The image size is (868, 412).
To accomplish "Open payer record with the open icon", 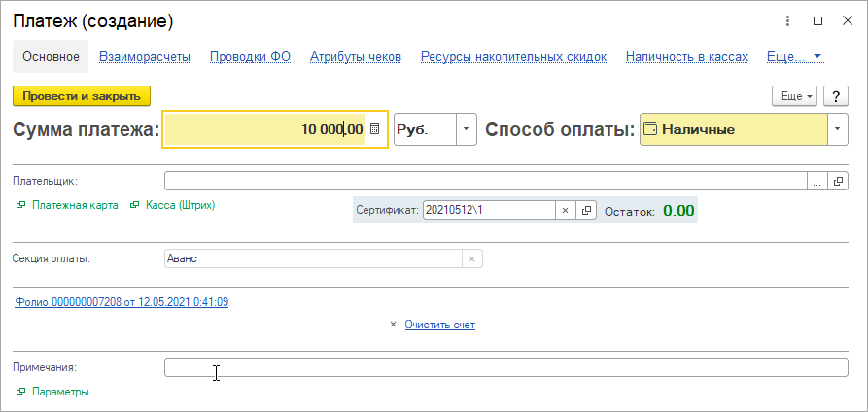I will 838,181.
